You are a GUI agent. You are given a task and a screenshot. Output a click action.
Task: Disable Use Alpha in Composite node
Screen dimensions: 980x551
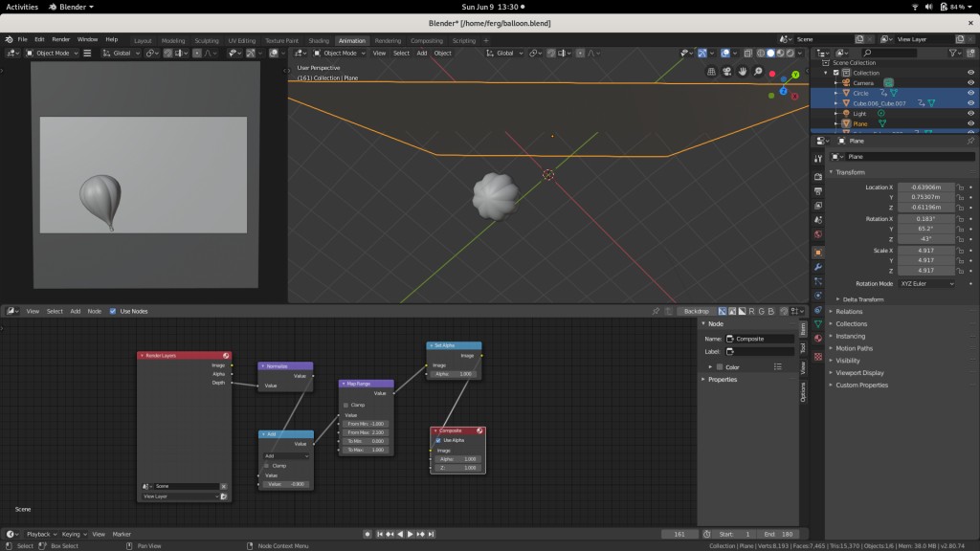pos(439,440)
